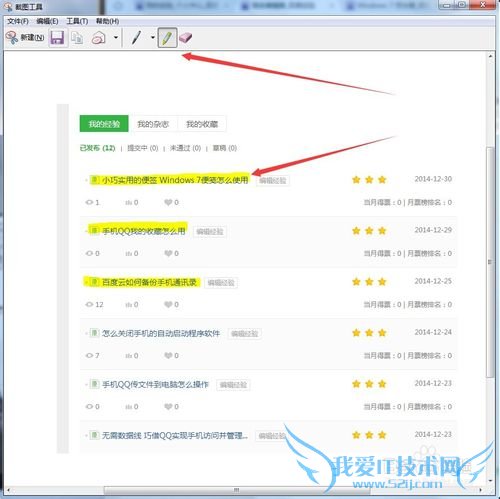Click the vote chart icon under 百度云如何备份手机通讯录
The width and height of the screenshot is (500, 499).
coord(129,305)
